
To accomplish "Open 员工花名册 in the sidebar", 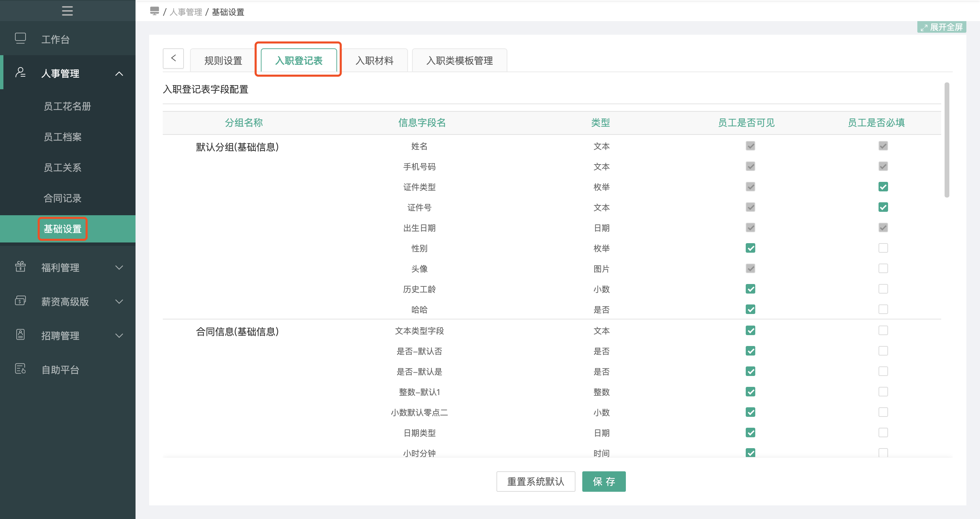I will tap(67, 106).
